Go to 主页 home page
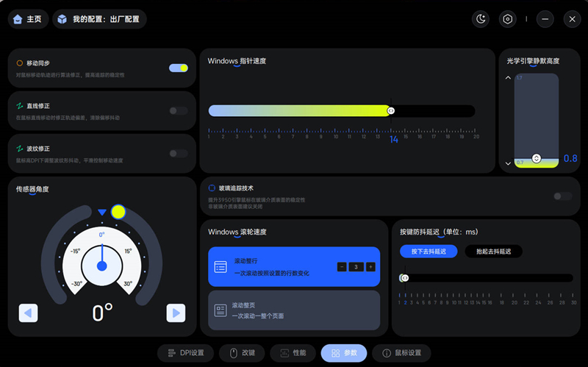 tap(26, 19)
